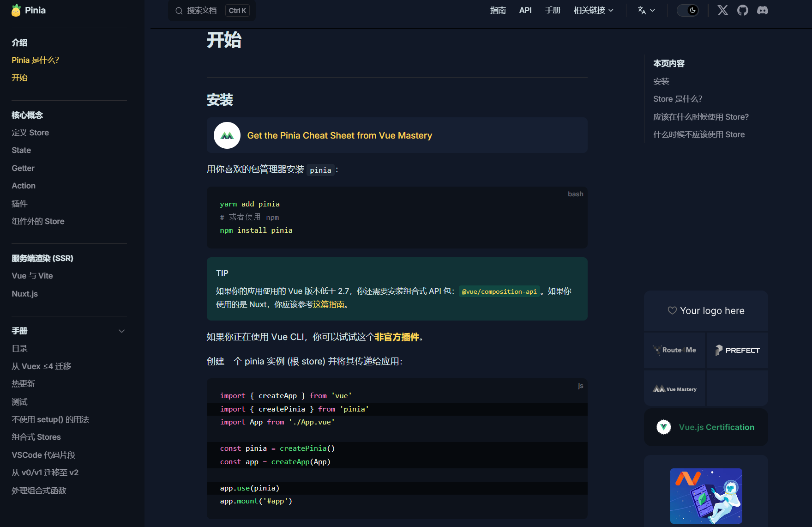This screenshot has width=812, height=527.
Task: Select sidebar item Pinia 是什么?
Action: [x=36, y=60]
